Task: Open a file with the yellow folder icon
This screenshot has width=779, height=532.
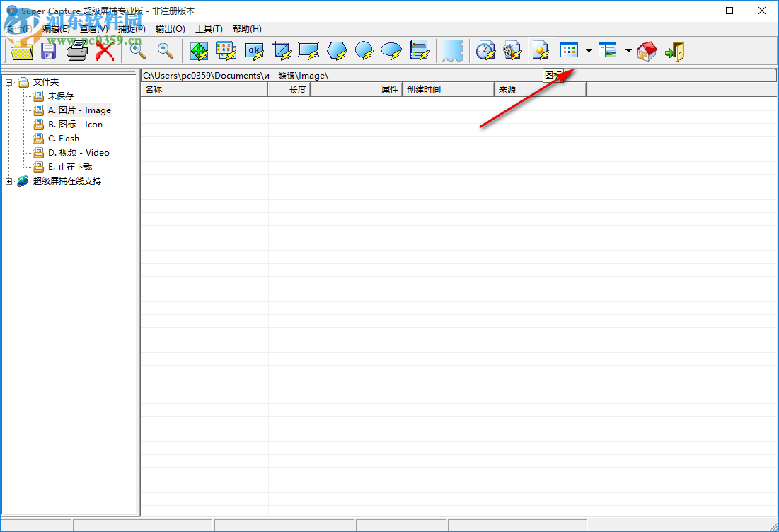Action: (x=21, y=51)
